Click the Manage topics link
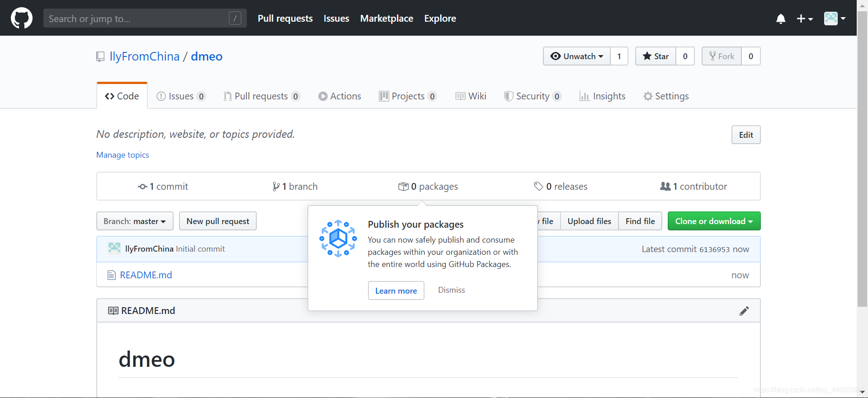The height and width of the screenshot is (398, 868). click(123, 155)
